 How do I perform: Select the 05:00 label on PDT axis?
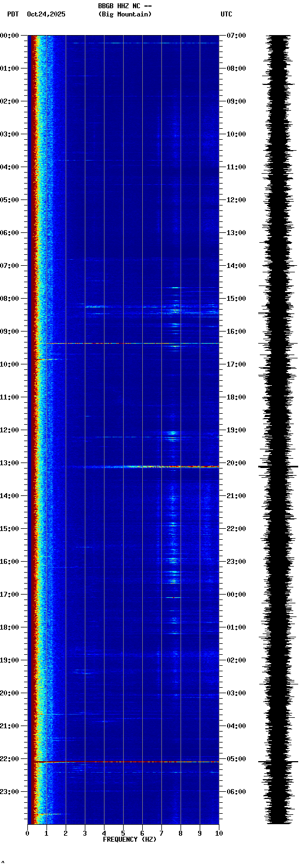(9, 200)
